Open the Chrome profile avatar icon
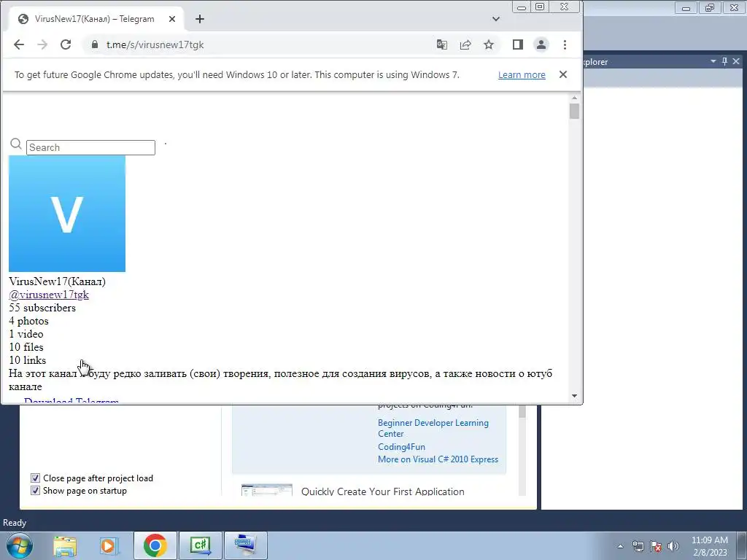The height and width of the screenshot is (560, 747). click(x=541, y=44)
